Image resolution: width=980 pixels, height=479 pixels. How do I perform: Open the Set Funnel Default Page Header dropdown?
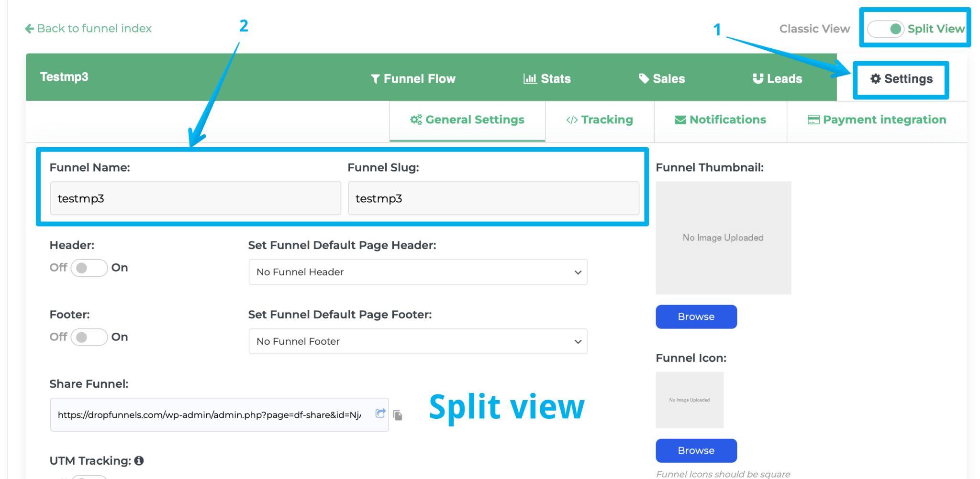417,272
